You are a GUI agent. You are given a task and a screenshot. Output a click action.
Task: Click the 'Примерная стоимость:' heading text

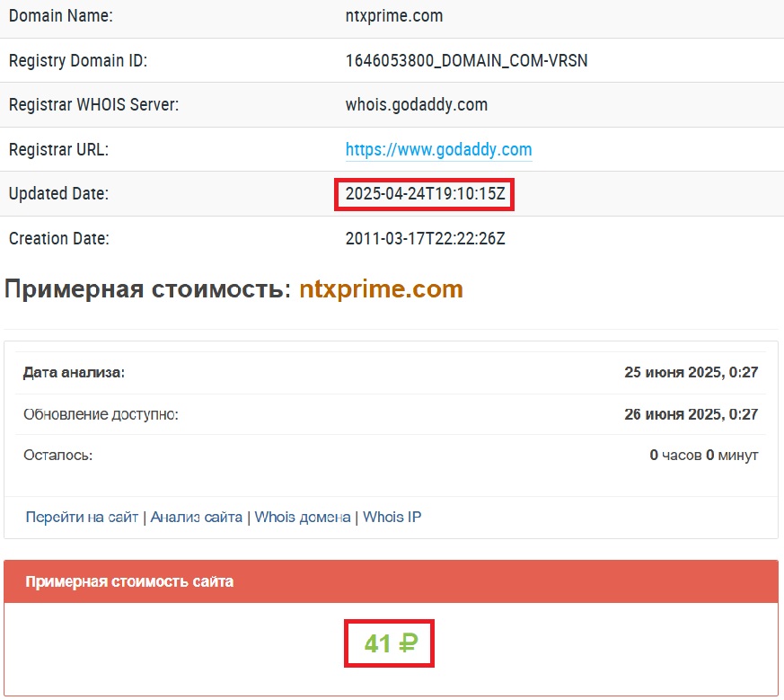[148, 289]
